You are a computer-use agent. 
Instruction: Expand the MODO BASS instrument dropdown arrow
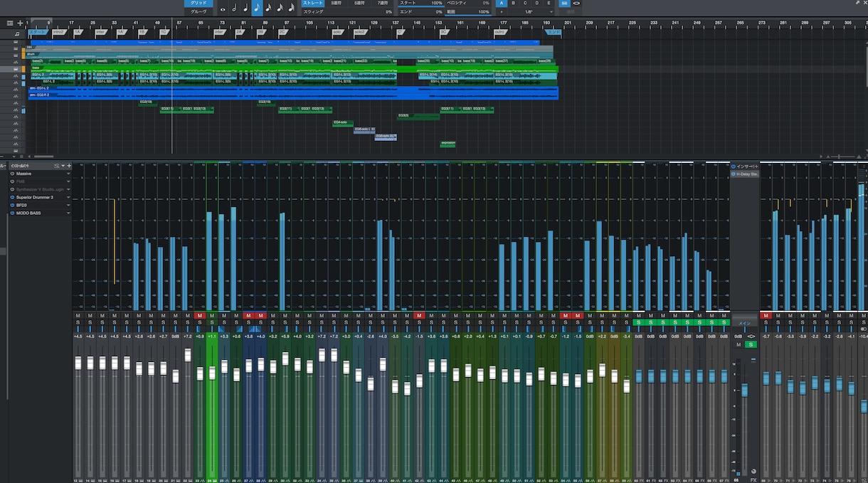68,213
